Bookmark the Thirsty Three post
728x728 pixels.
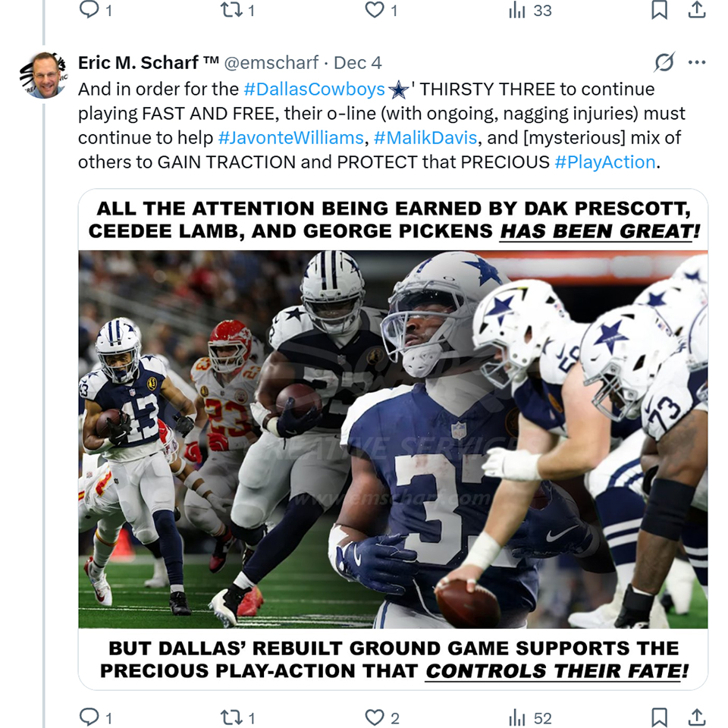[x=660, y=717]
